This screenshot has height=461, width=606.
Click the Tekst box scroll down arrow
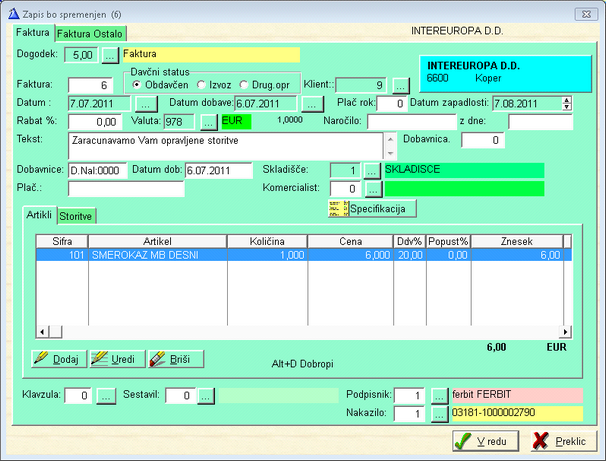390,153
